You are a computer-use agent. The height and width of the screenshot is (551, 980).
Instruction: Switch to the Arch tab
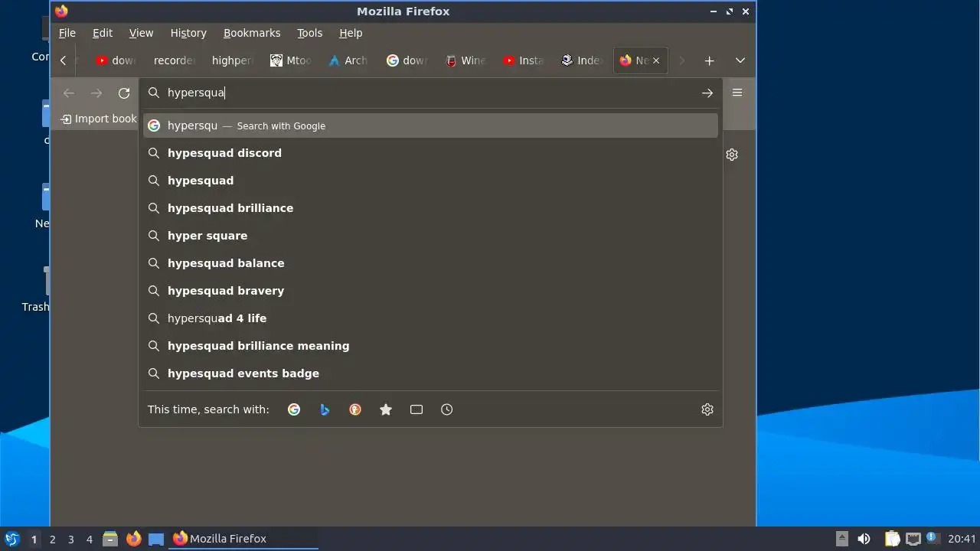pyautogui.click(x=348, y=60)
